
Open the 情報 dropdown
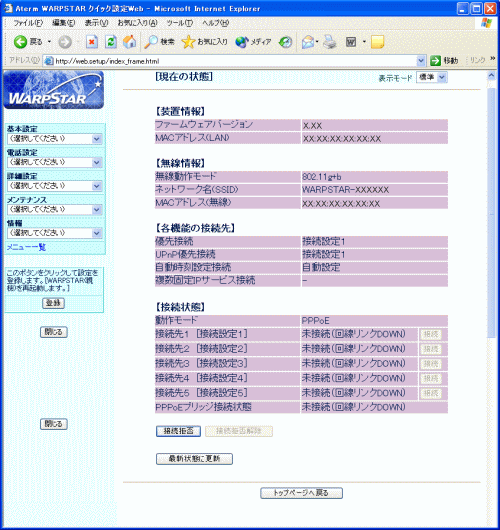pyautogui.click(x=54, y=233)
